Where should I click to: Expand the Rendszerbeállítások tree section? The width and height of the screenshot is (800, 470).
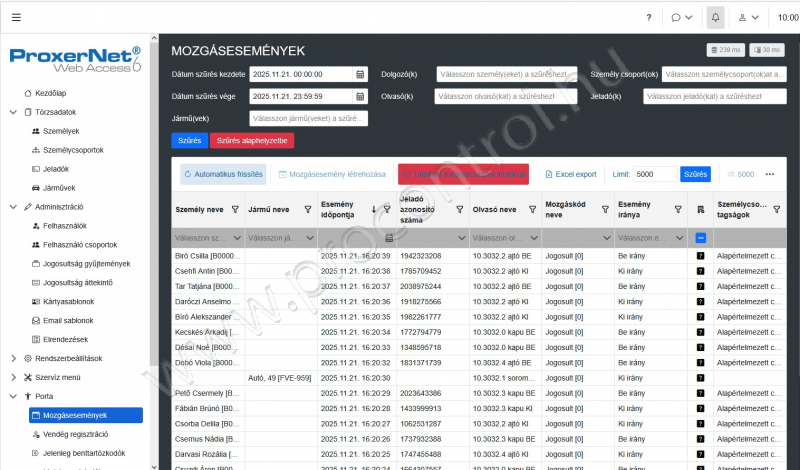pos(13,358)
